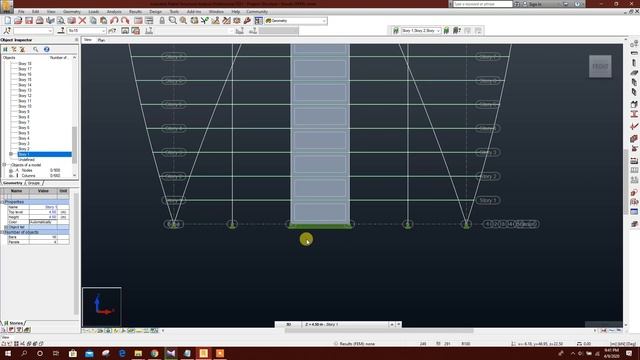Click the magnifier Zoom icon beside the padlock

point(173,20)
